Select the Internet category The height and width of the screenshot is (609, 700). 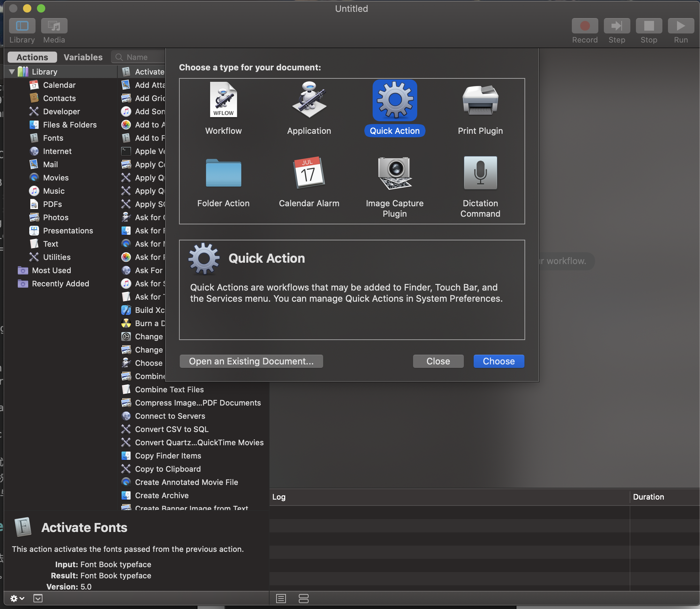pyautogui.click(x=57, y=151)
